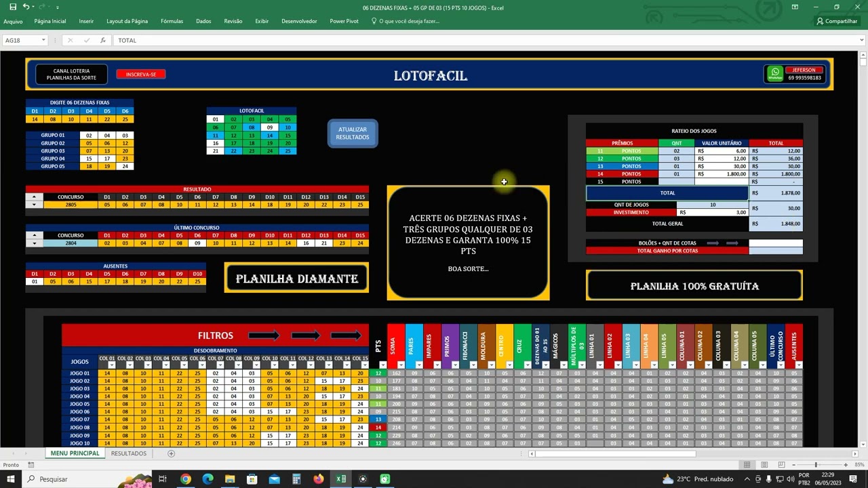Viewport: 868px width, 488px height.
Task: Expand the formula bar chevron
Action: point(862,40)
